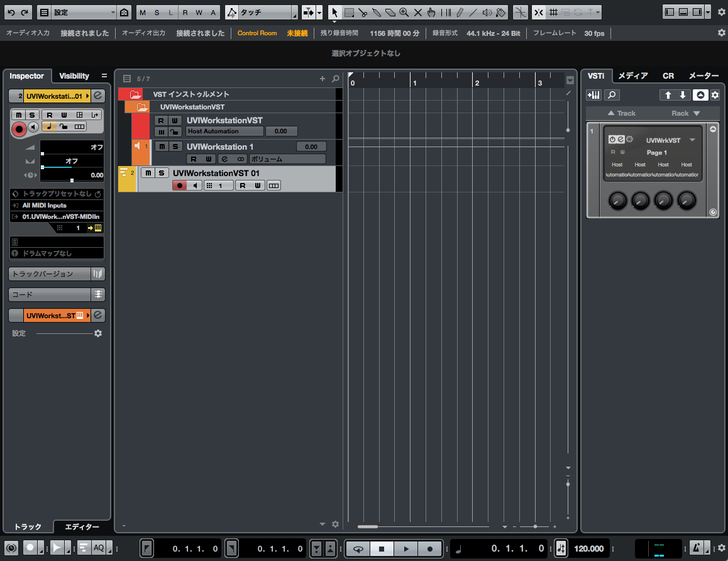
Task: Click the Control Room 未接続 status
Action: tap(297, 33)
